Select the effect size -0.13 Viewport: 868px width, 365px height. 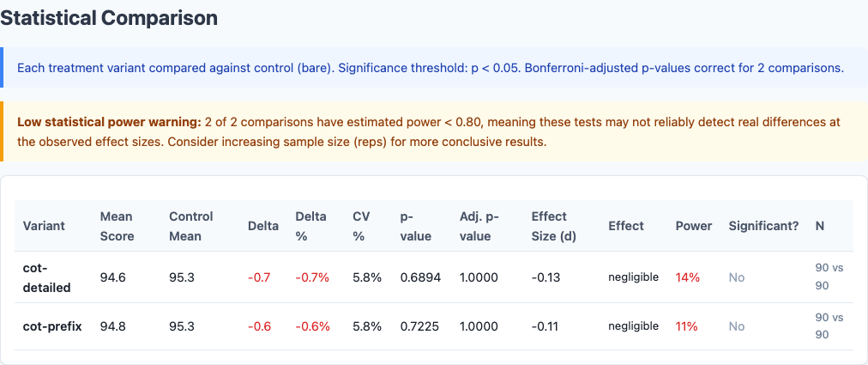tap(546, 277)
